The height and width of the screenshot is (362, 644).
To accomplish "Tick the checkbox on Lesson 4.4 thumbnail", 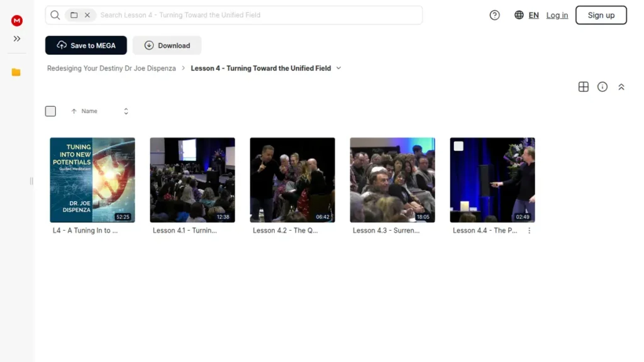I will pos(458,146).
